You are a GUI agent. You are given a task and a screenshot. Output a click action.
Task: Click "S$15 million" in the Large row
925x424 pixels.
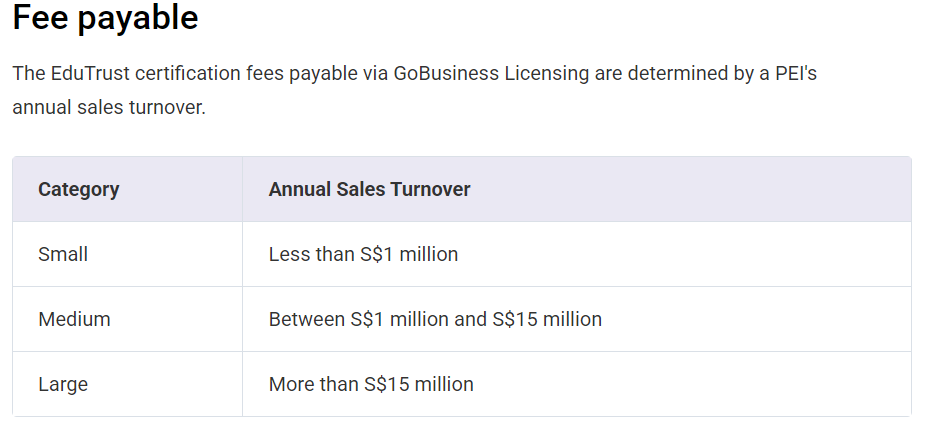(x=419, y=384)
